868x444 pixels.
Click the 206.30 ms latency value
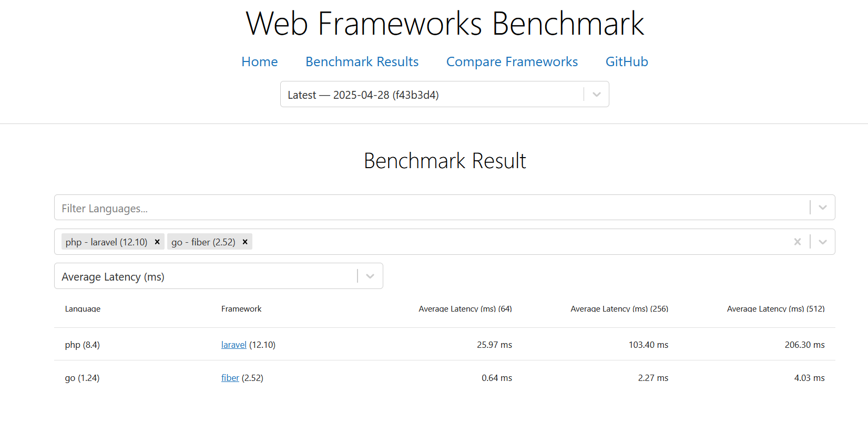pyautogui.click(x=804, y=345)
